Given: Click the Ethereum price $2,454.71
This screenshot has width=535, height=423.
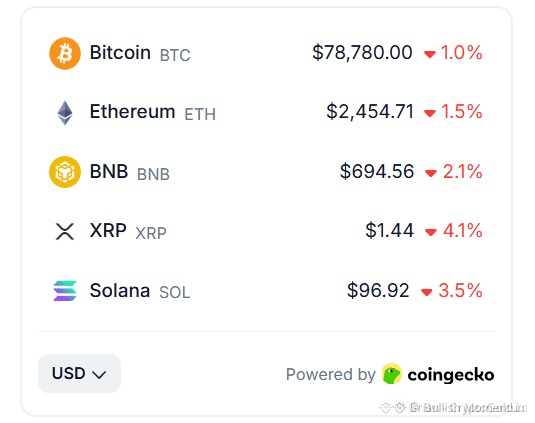Looking at the screenshot, I should pyautogui.click(x=370, y=112).
